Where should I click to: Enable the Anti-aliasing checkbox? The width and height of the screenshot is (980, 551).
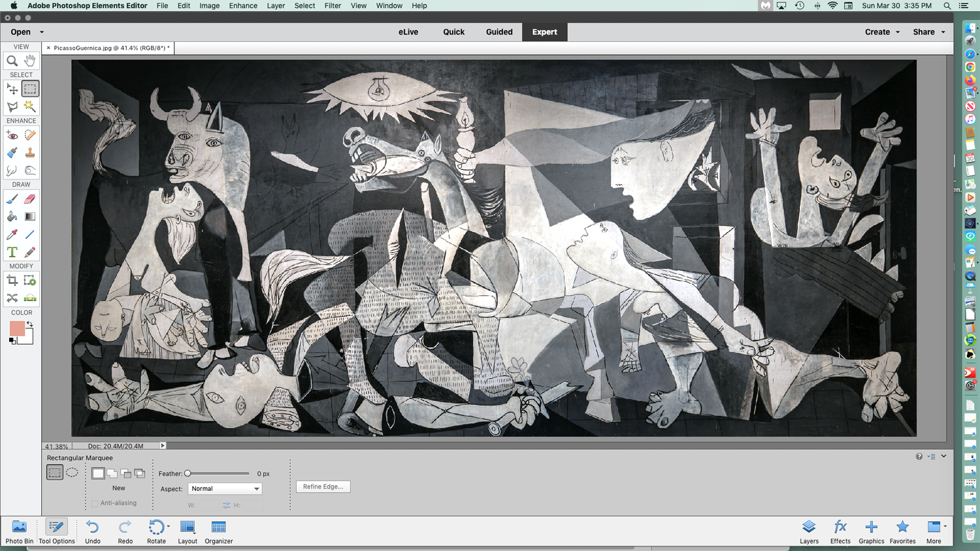(x=95, y=503)
